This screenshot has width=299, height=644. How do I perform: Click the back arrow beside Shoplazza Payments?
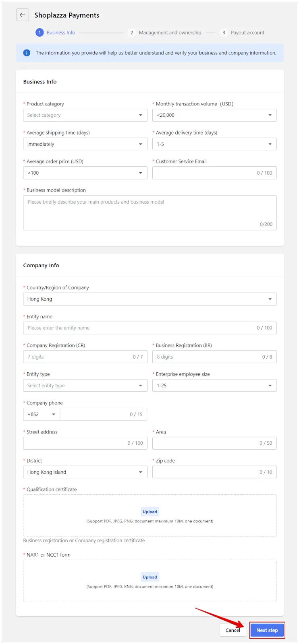23,15
